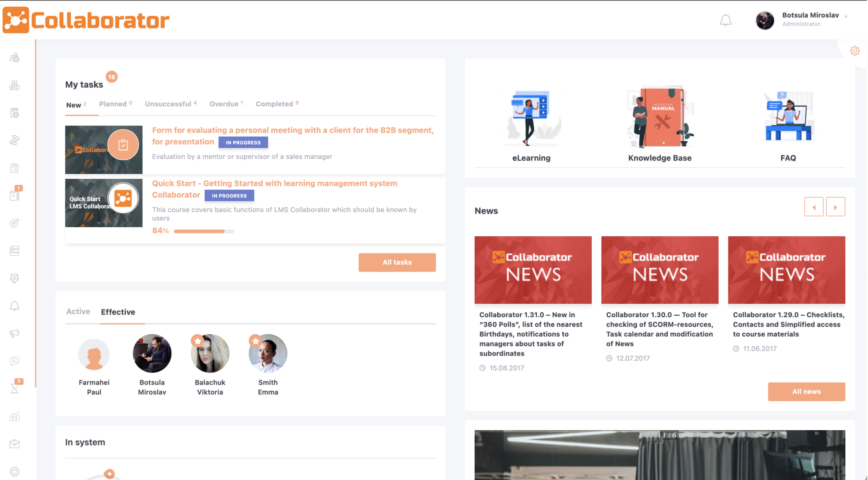
Task: Select the Active users tab
Action: [78, 311]
